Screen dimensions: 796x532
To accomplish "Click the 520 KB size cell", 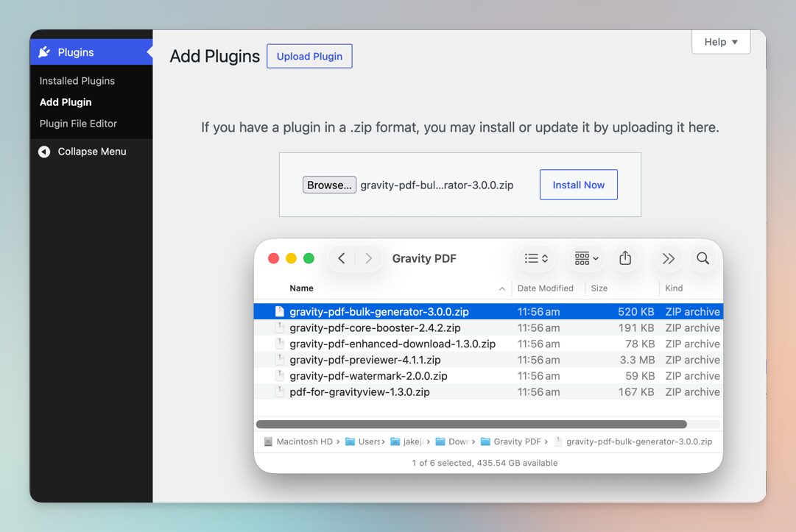I will pos(636,311).
